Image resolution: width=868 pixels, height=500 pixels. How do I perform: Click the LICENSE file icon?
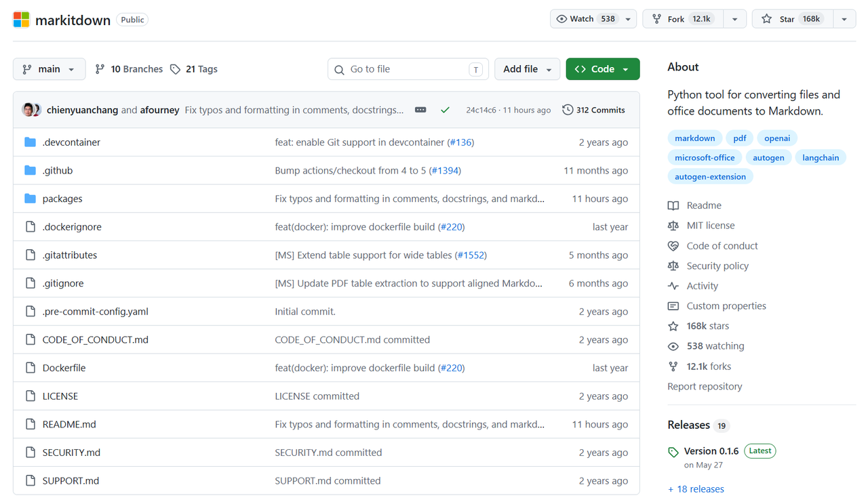[30, 396]
